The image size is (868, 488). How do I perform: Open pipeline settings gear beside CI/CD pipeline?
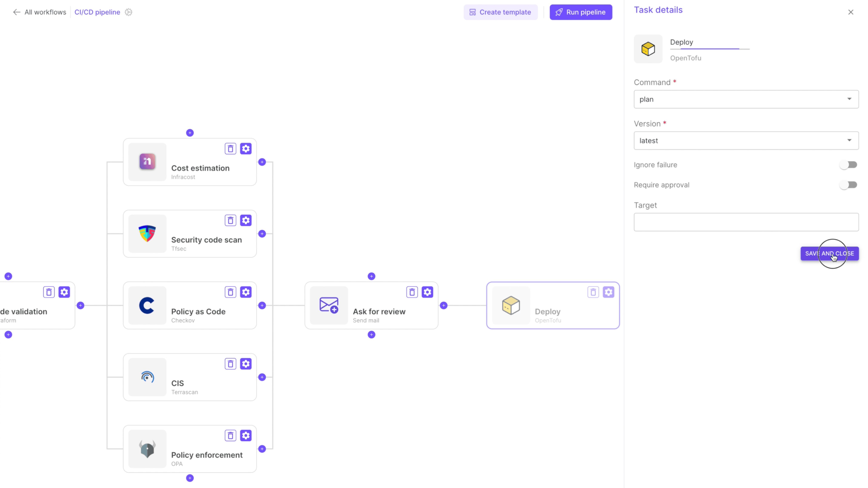coord(128,12)
